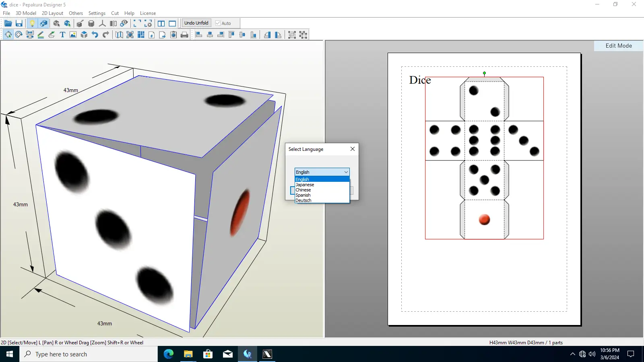Screen dimensions: 644x362
Task: Open Microsoft Edge from the taskbar
Action: [169, 354]
